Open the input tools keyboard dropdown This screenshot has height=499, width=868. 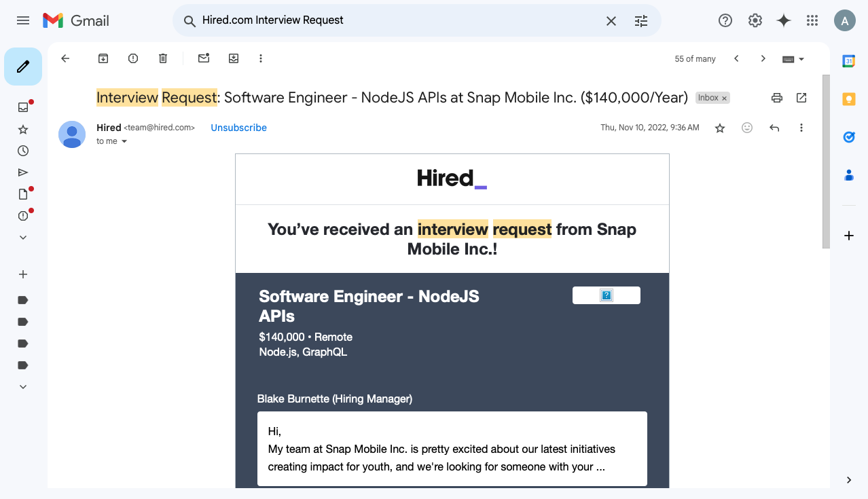click(x=792, y=59)
